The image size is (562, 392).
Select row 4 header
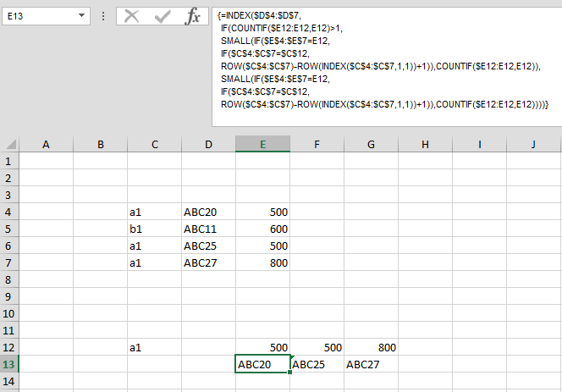pos(8,212)
